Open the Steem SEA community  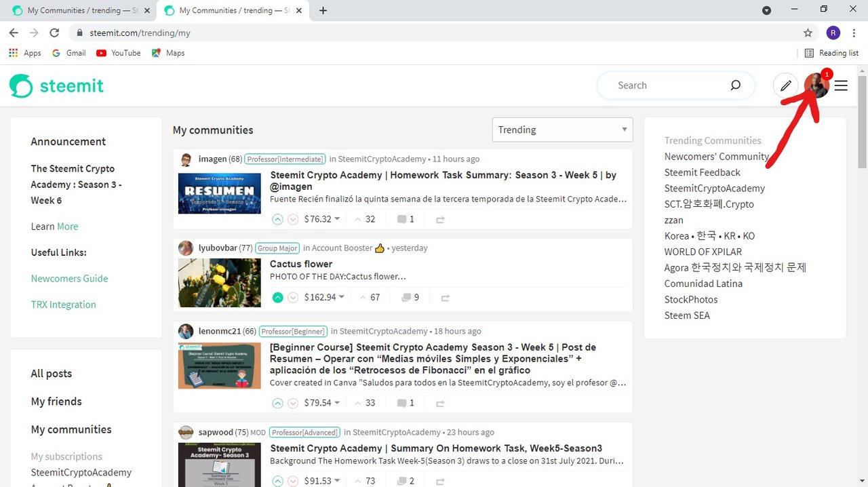(687, 315)
